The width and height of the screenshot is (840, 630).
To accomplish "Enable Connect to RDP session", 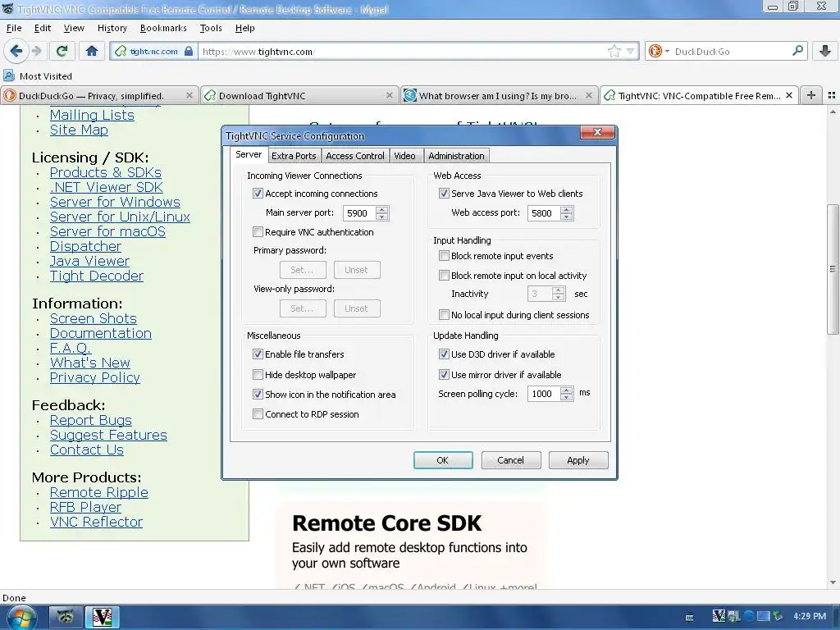I will click(x=258, y=414).
